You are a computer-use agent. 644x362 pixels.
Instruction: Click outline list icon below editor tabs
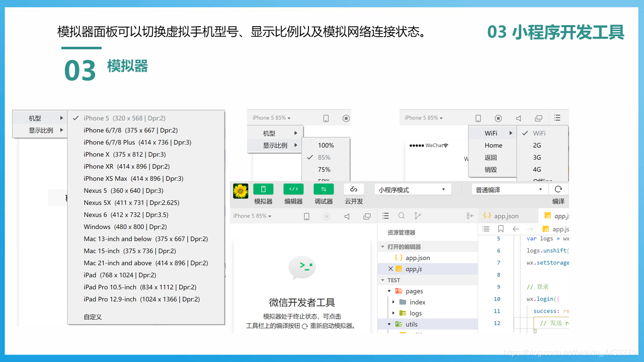coord(486,229)
